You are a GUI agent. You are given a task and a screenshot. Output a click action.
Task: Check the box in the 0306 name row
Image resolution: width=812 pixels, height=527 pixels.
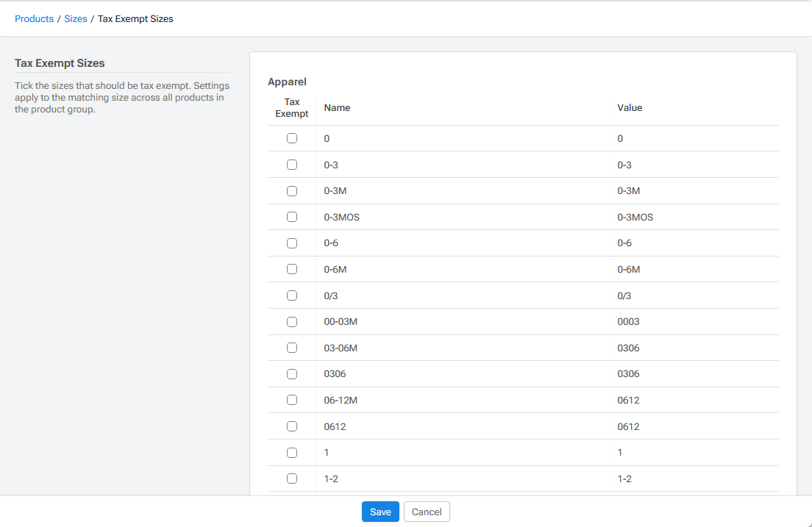(x=292, y=374)
